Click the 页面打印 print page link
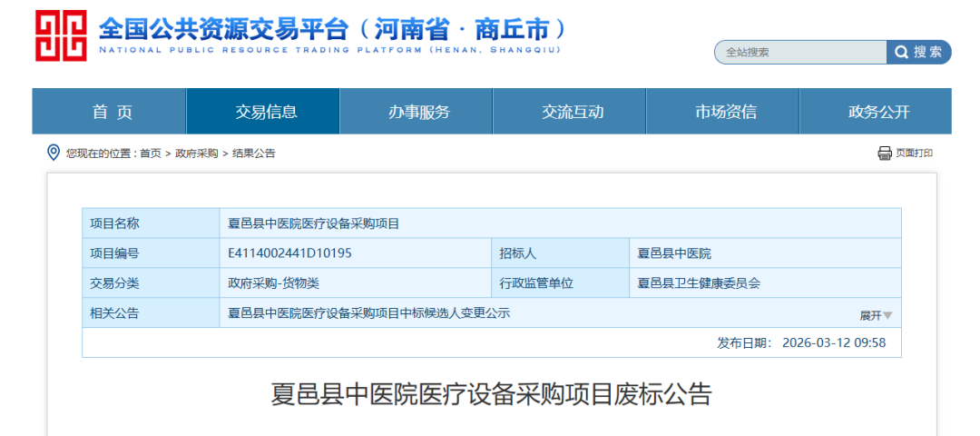 (x=914, y=154)
